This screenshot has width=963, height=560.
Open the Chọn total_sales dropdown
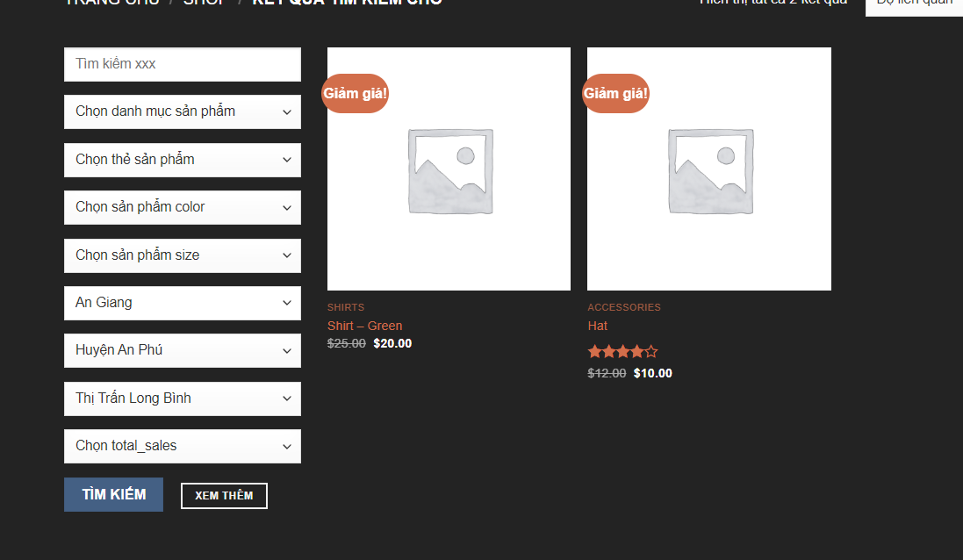(182, 446)
